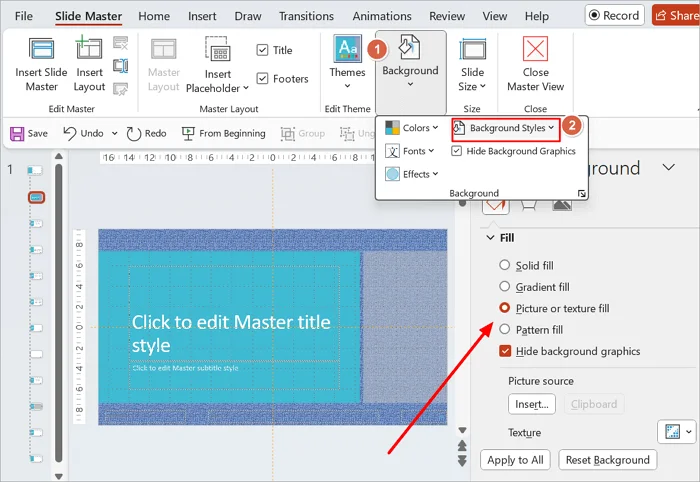
Task: Click the Insert Layout icon
Action: [89, 48]
